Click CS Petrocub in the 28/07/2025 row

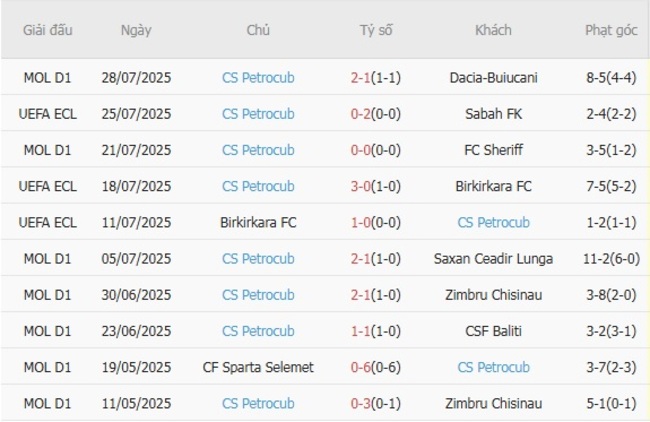[x=258, y=78]
